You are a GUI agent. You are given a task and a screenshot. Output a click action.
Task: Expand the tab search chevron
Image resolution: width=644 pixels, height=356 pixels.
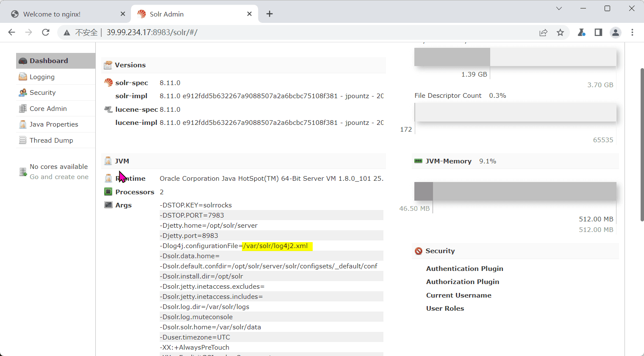click(x=559, y=8)
